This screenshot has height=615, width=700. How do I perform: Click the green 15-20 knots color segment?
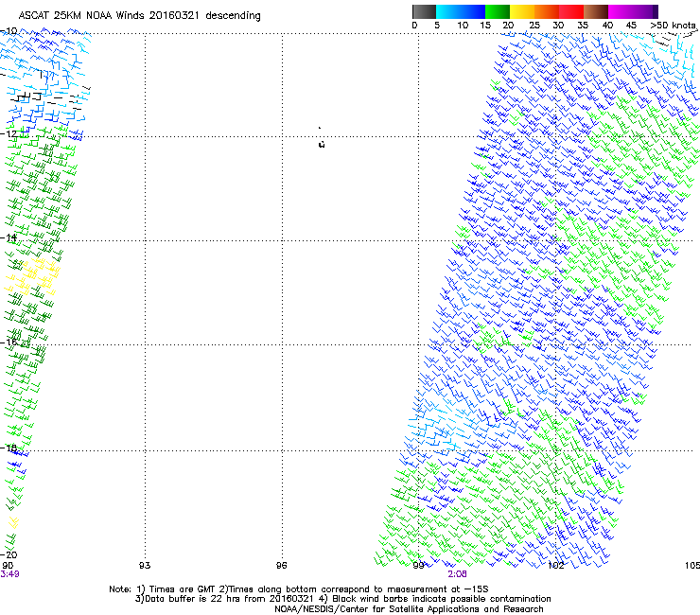coord(498,11)
